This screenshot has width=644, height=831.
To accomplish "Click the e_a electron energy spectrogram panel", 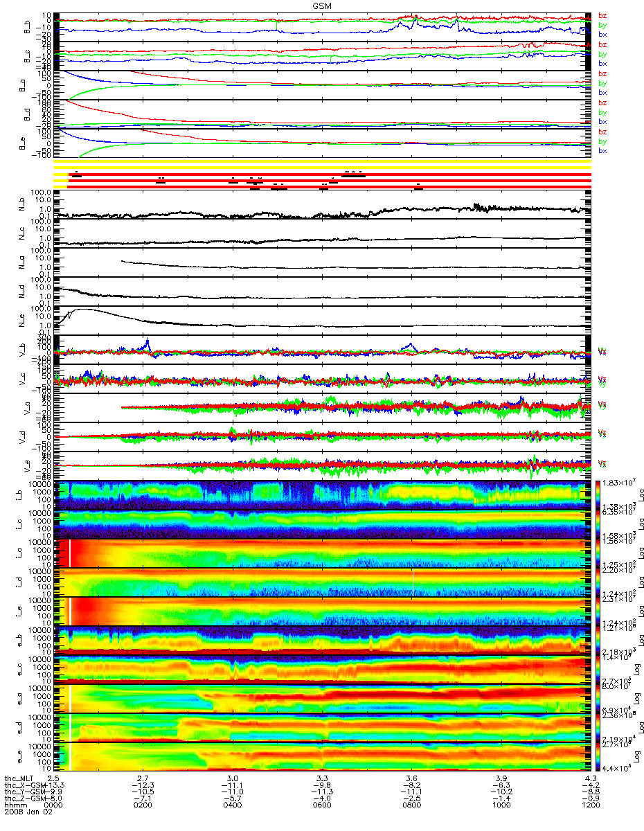I will tap(322, 699).
